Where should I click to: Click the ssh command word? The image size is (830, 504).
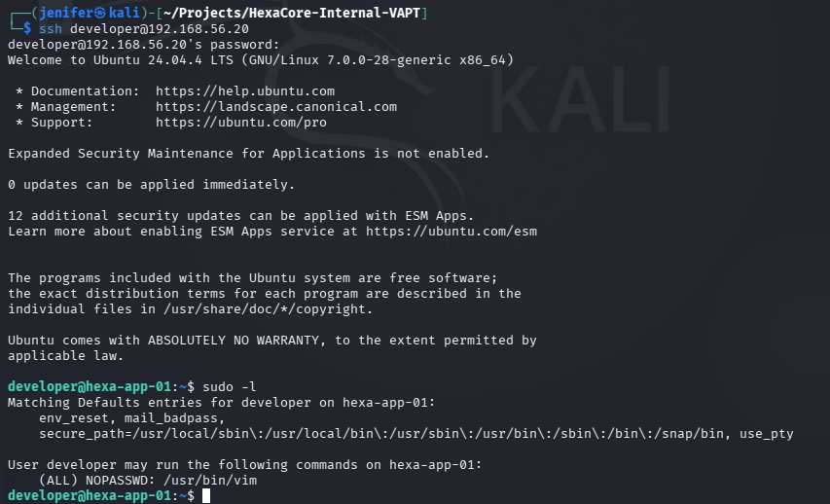(x=51, y=28)
